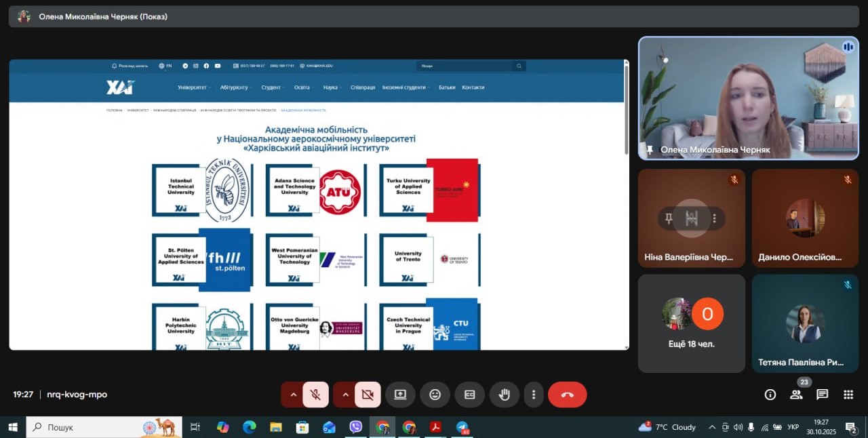Screen dimensions: 868x438
Task: Pin Ніна Валеріївна's tile
Action: (669, 218)
